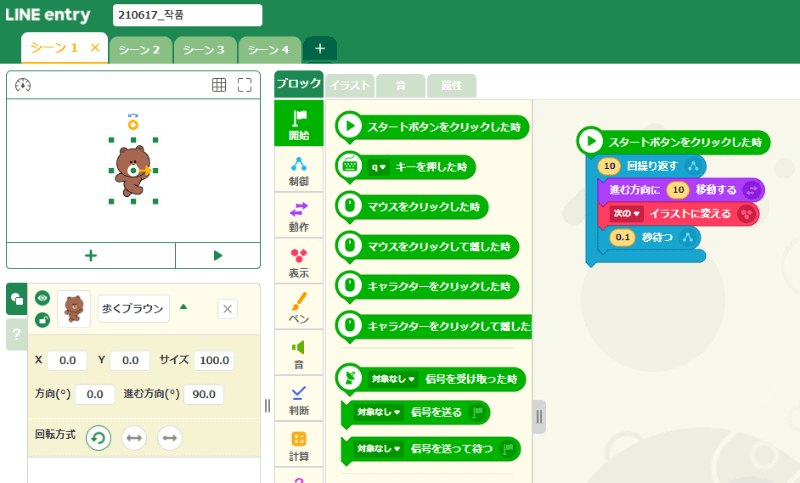Pick palette block マウスをクリックして離した時
This screenshot has height=483, width=800.
427,246
